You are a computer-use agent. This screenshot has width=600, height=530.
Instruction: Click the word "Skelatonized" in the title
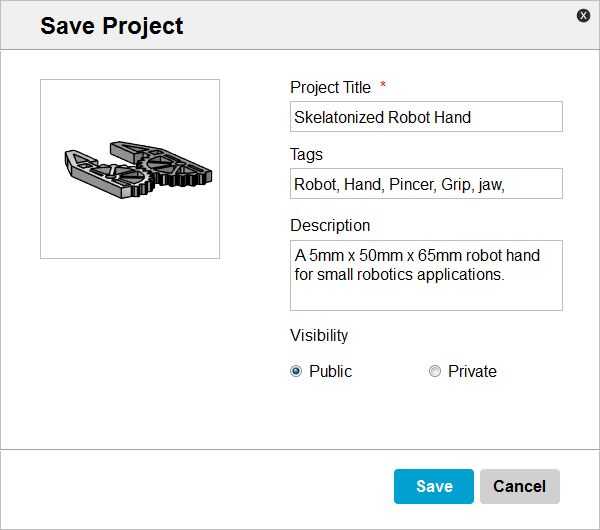coord(339,117)
